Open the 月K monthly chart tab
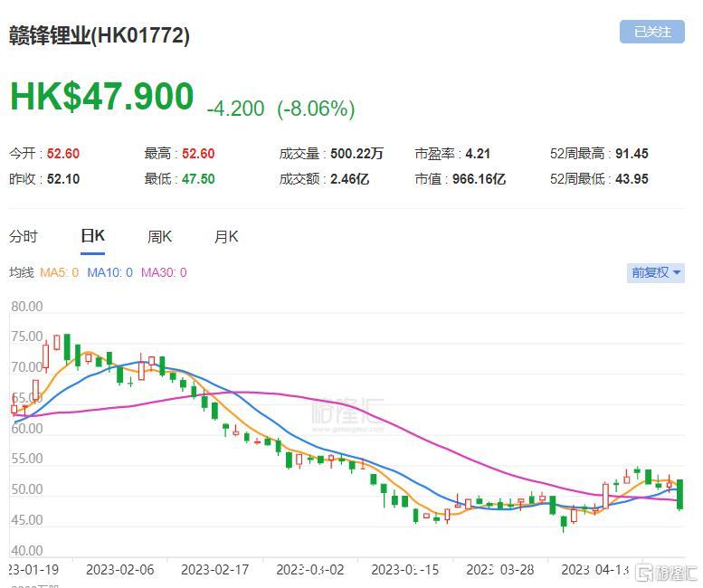 pos(226,236)
